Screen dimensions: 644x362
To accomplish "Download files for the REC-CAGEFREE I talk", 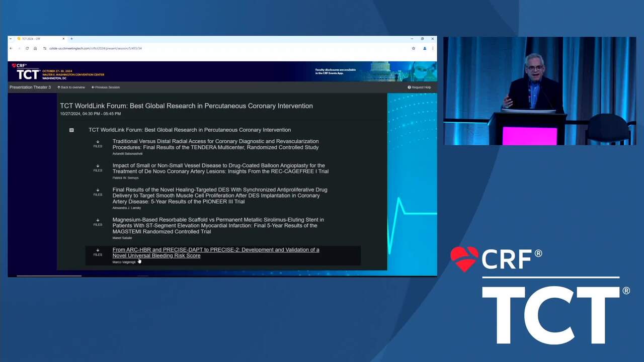I will click(x=98, y=168).
